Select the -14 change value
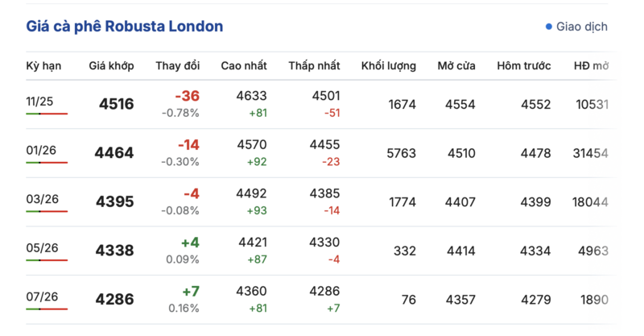Image resolution: width=644 pixels, height=336 pixels. point(188,145)
